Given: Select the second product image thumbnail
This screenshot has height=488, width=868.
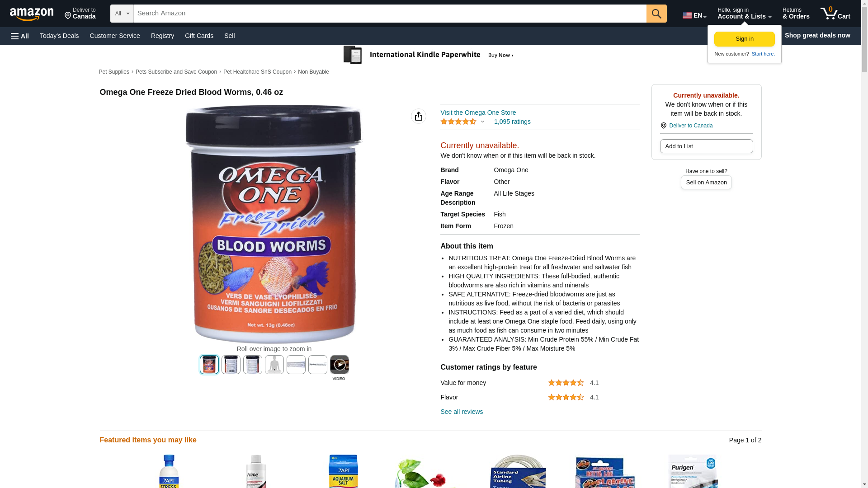Looking at the screenshot, I should [231, 365].
